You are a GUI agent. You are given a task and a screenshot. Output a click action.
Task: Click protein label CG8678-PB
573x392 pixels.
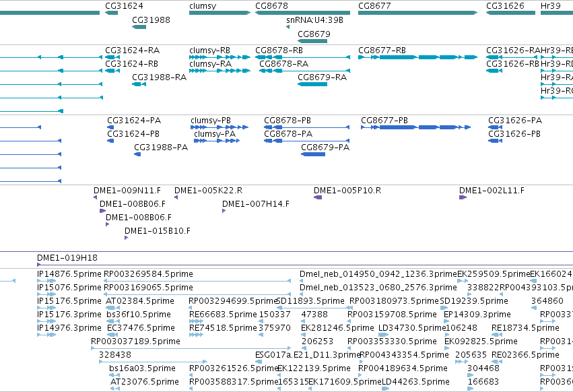[288, 121]
